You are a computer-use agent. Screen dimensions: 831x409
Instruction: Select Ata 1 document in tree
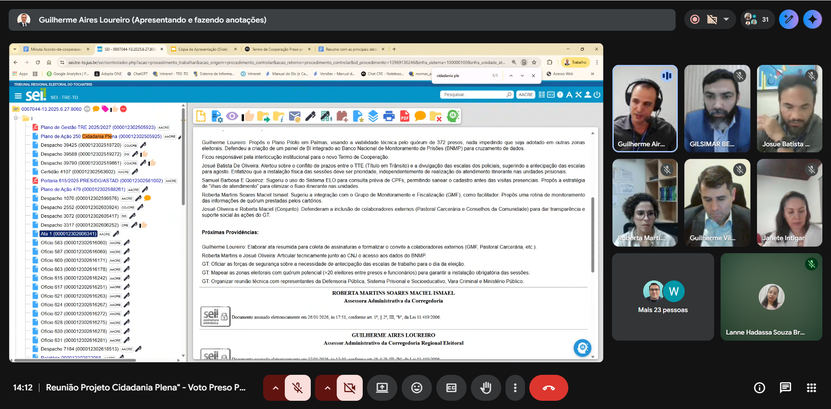68,233
